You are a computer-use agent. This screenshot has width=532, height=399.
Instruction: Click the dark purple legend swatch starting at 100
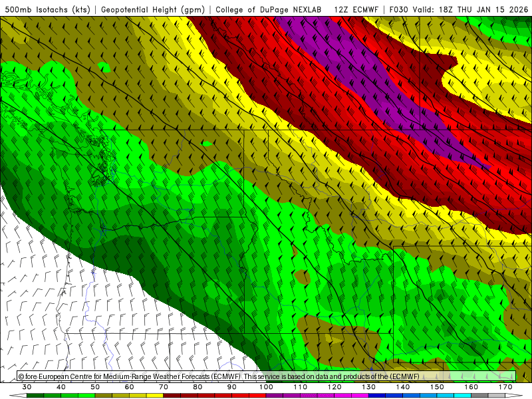(275, 396)
